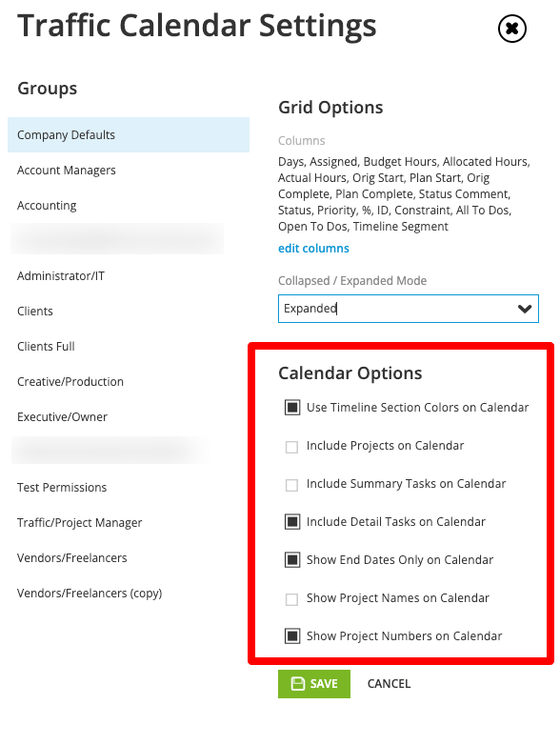Uncheck Use Timeline Section Colors on Calendar
The height and width of the screenshot is (745, 560).
coord(292,407)
